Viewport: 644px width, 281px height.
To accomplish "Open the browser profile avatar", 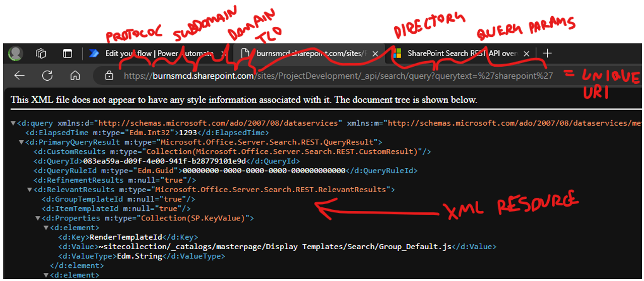I will pos(16,53).
